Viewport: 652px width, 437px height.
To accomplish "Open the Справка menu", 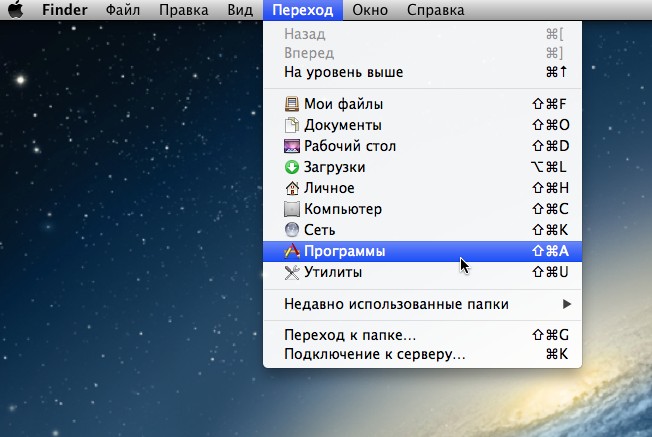I will point(435,10).
